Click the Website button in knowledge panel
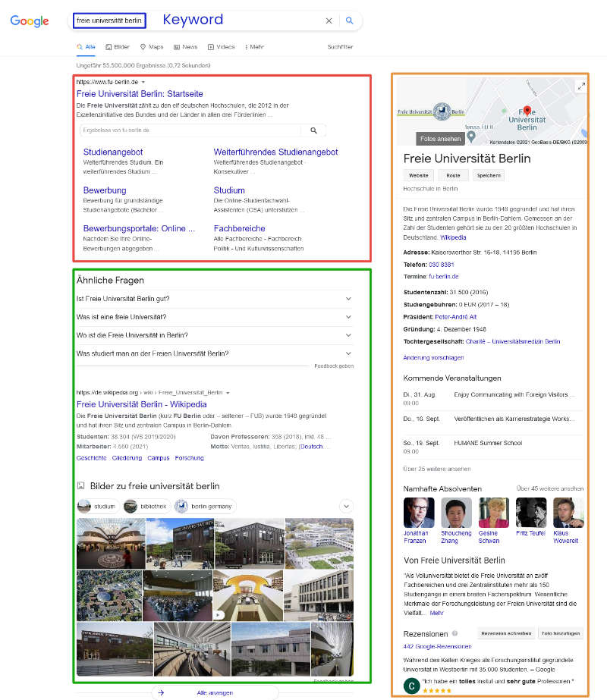 point(419,175)
